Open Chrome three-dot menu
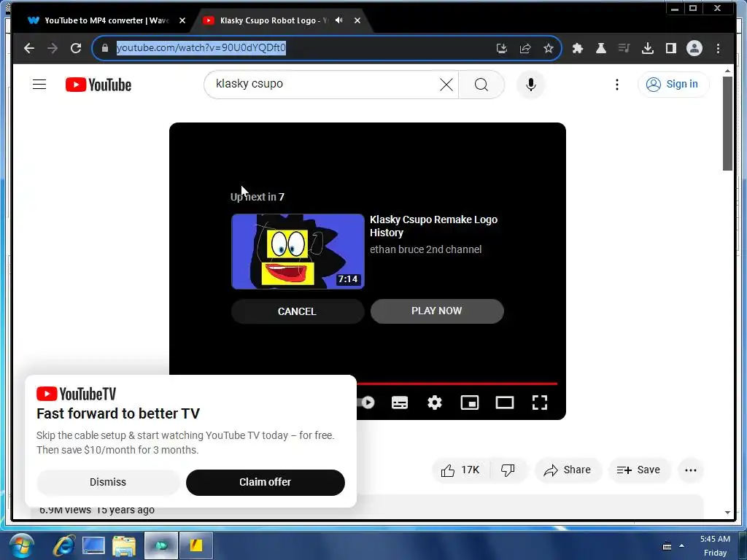747x560 pixels. (718, 48)
